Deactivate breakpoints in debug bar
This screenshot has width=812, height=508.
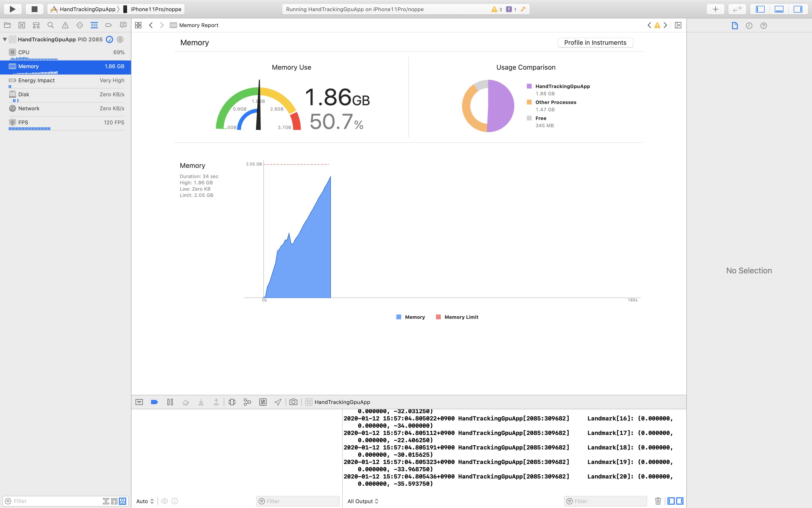(x=154, y=402)
